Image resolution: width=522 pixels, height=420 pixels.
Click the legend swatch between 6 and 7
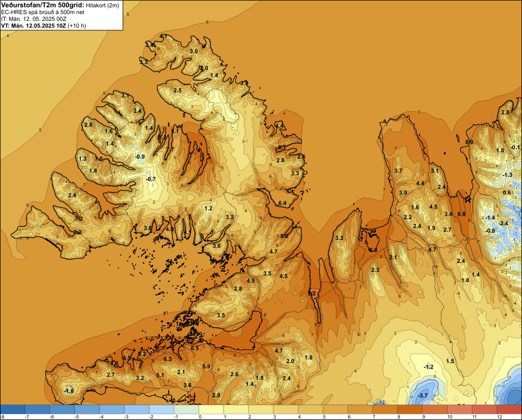coord(361,409)
